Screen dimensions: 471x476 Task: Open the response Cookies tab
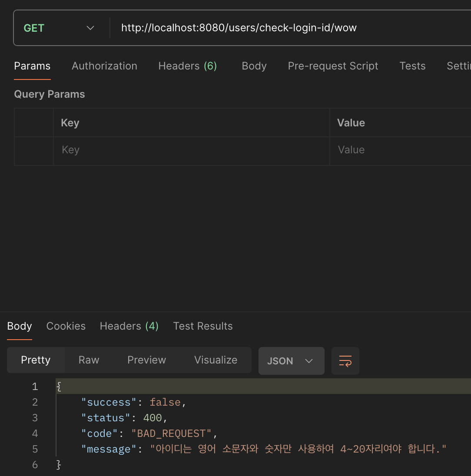click(x=66, y=326)
